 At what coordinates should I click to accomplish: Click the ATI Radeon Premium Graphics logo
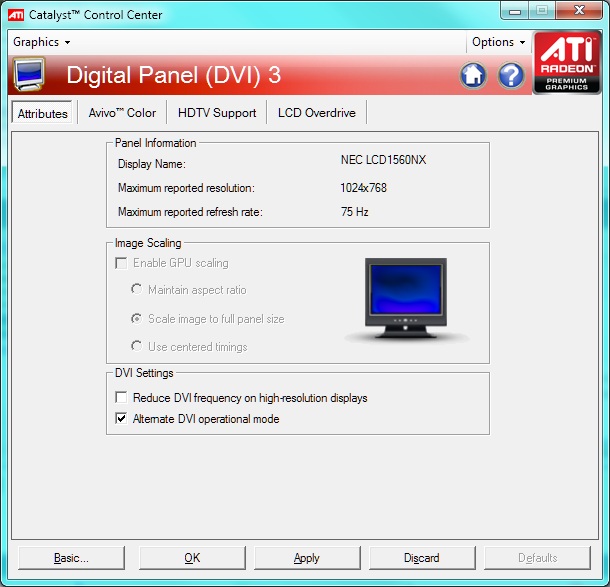tap(566, 63)
